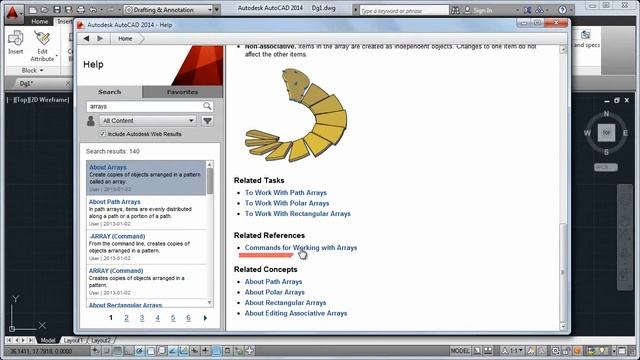Click the binoculars search icon in title bar
The height and width of the screenshot is (360, 640).
point(455,10)
